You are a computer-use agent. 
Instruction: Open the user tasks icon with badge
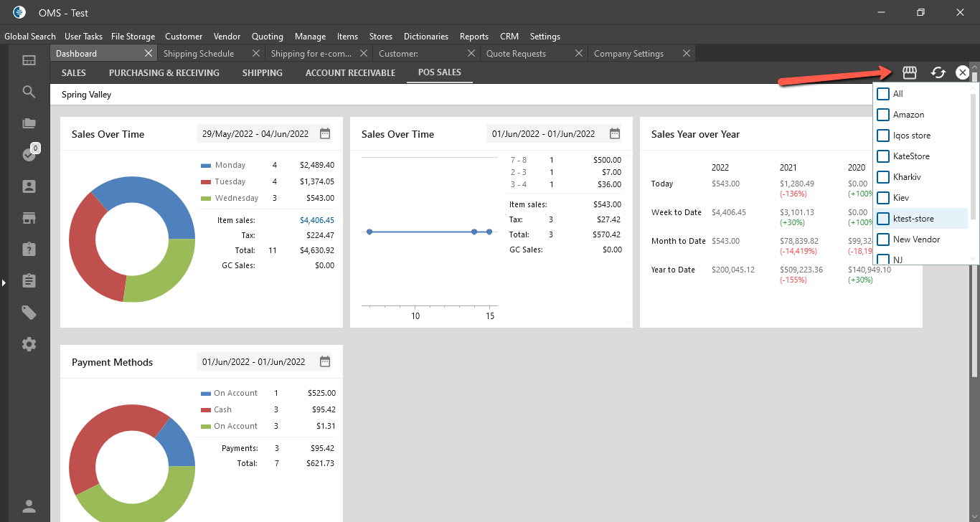point(29,154)
